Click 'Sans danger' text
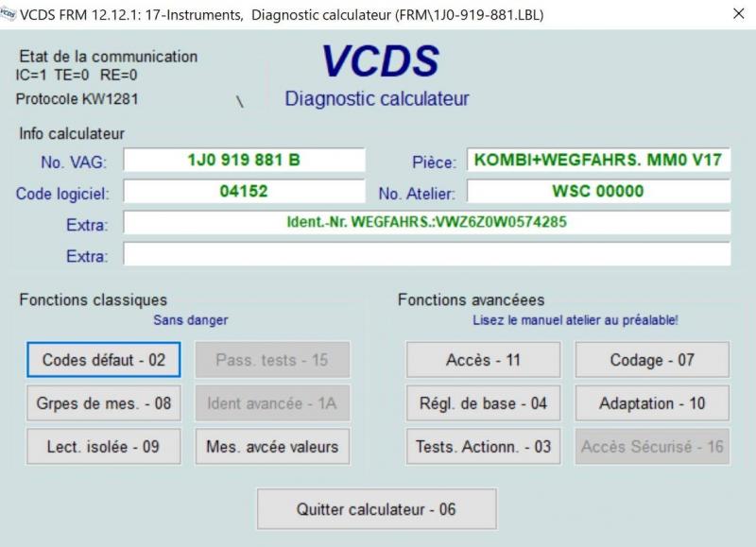 point(191,320)
